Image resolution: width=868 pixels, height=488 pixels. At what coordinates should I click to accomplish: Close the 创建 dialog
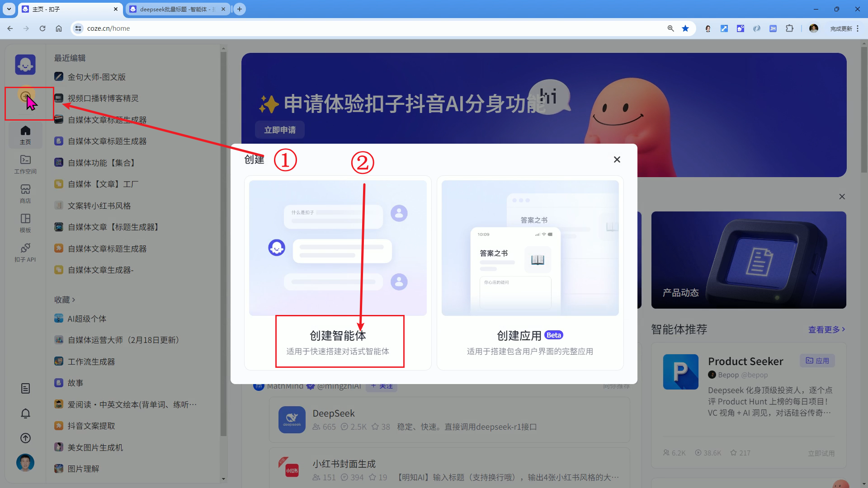617,160
